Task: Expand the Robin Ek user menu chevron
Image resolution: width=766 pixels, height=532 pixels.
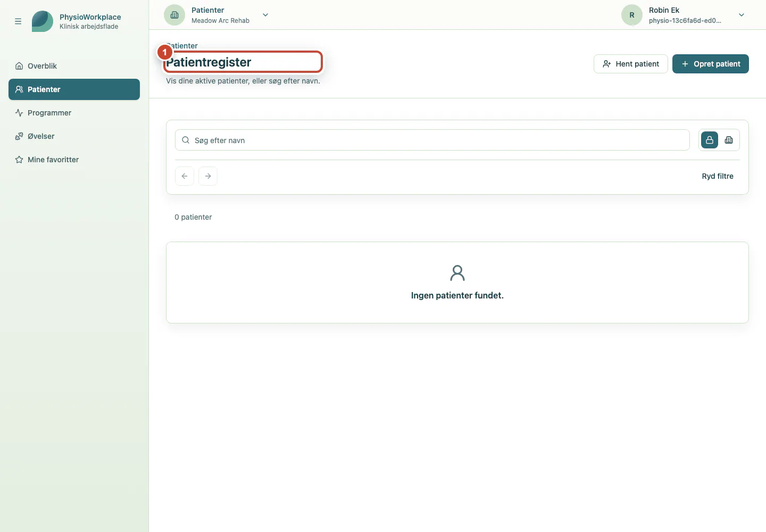Action: [x=742, y=15]
